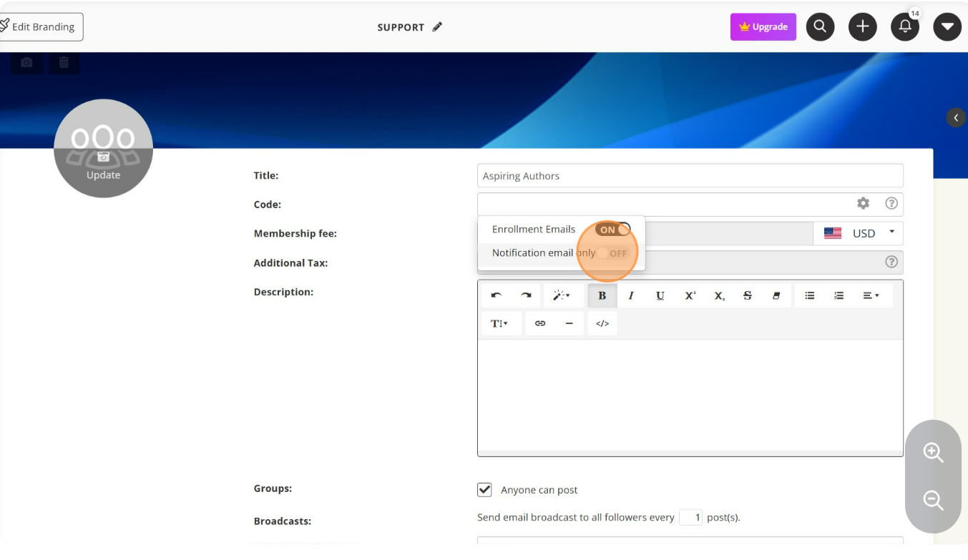Click the trash icon on banner
This screenshot has height=560, width=968.
tap(64, 63)
